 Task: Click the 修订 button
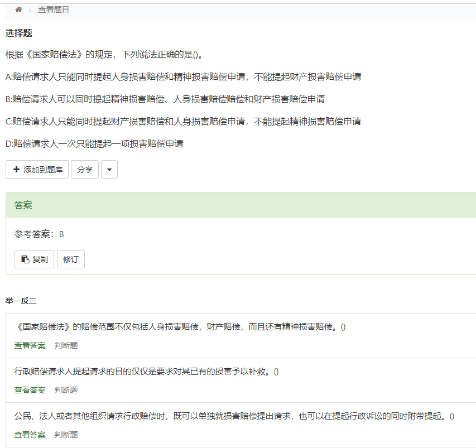pos(71,259)
